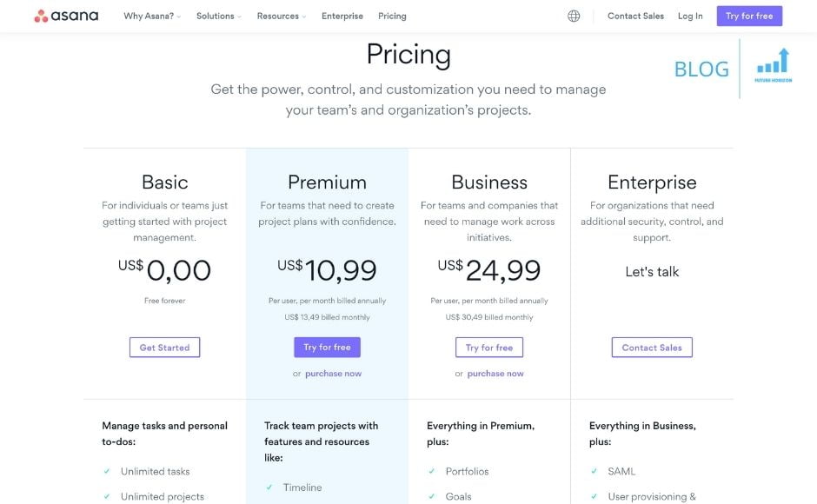Click purchase now under Business plan
This screenshot has width=817, height=504.
(x=495, y=374)
